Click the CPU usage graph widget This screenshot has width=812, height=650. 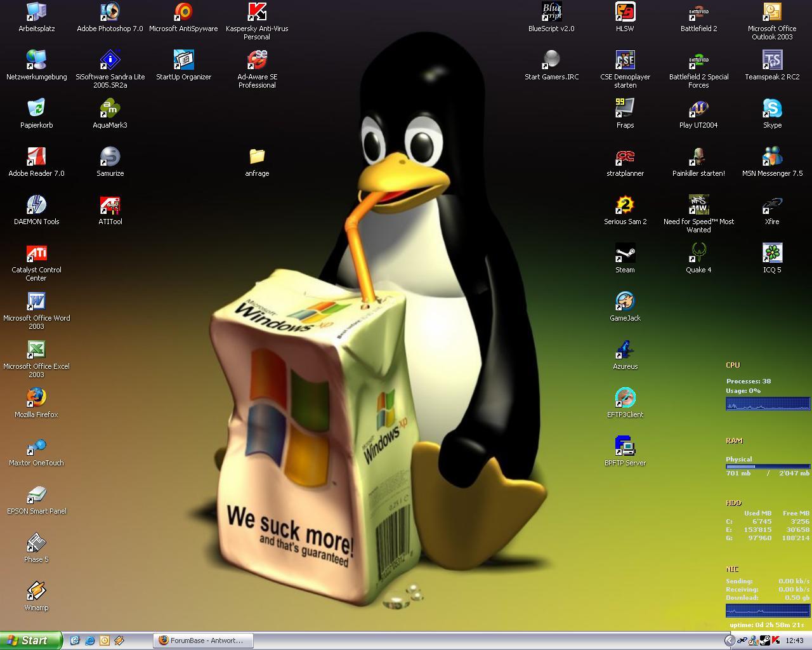(x=768, y=404)
